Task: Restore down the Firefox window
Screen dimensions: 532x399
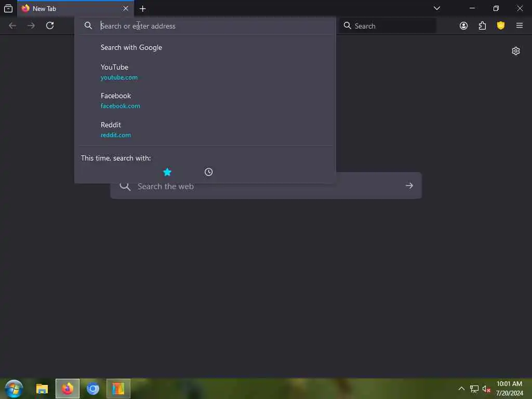Action: [496, 8]
